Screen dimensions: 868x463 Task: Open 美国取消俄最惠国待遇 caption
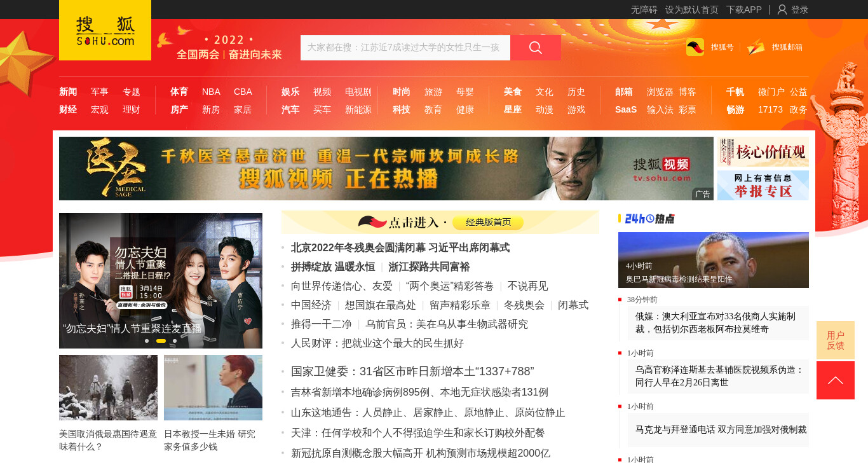pos(108,440)
